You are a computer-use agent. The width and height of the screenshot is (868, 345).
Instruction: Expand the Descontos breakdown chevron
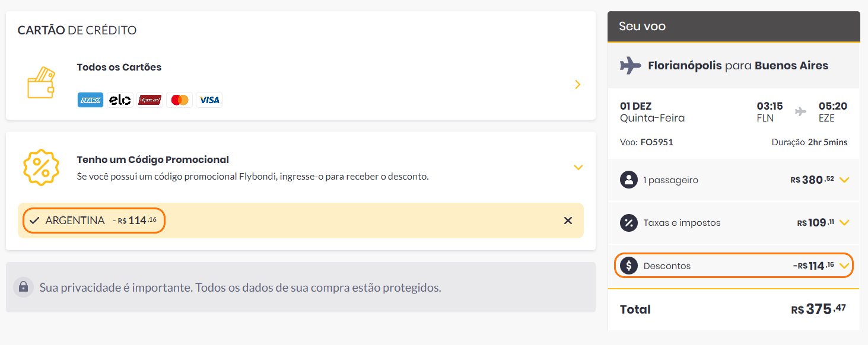[x=845, y=266]
